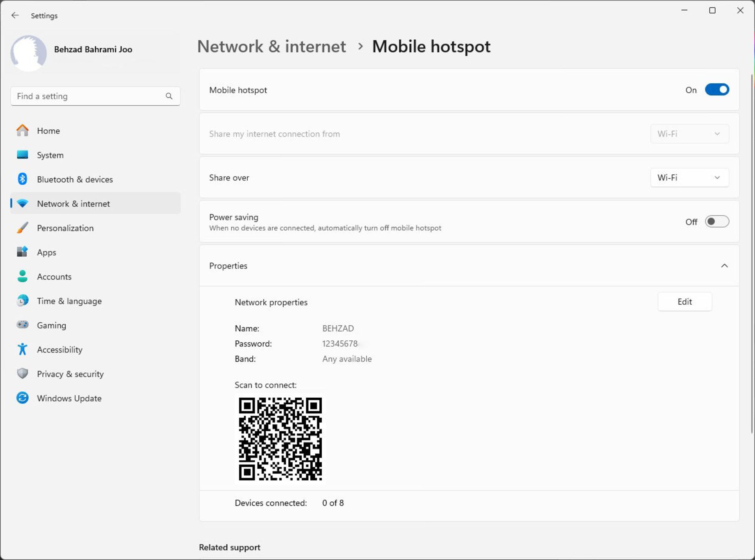Viewport: 755px width, 560px height.
Task: Click the search magnifier icon
Action: (x=169, y=96)
